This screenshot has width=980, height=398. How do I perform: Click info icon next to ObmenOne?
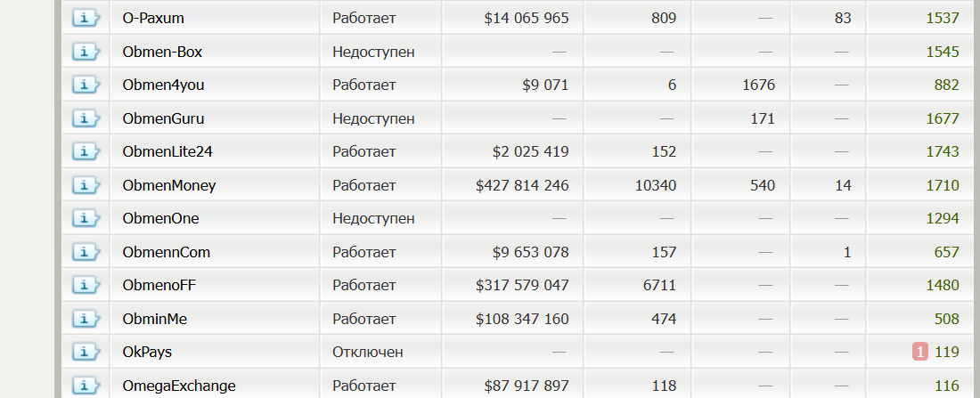(85, 218)
